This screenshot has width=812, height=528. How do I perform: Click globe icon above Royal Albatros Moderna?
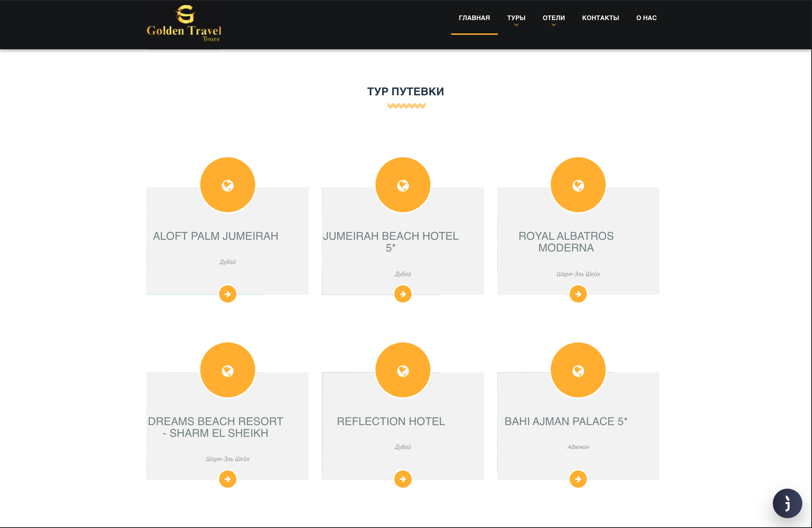(x=578, y=185)
